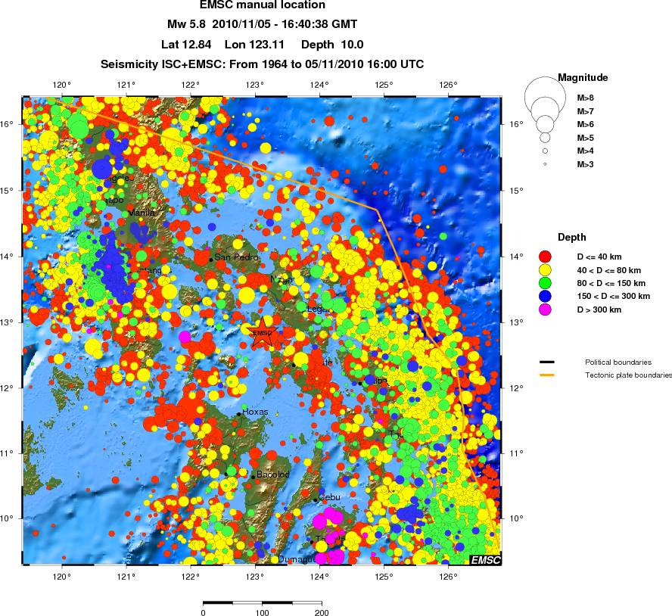Click the 'D > 300 km' legend label
The height and width of the screenshot is (616, 672).
[599, 310]
